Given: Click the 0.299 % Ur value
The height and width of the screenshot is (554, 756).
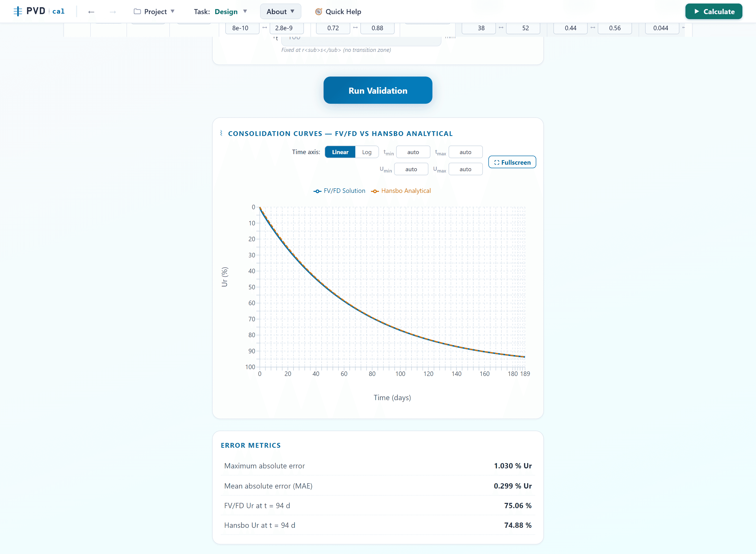Looking at the screenshot, I should click(x=513, y=486).
